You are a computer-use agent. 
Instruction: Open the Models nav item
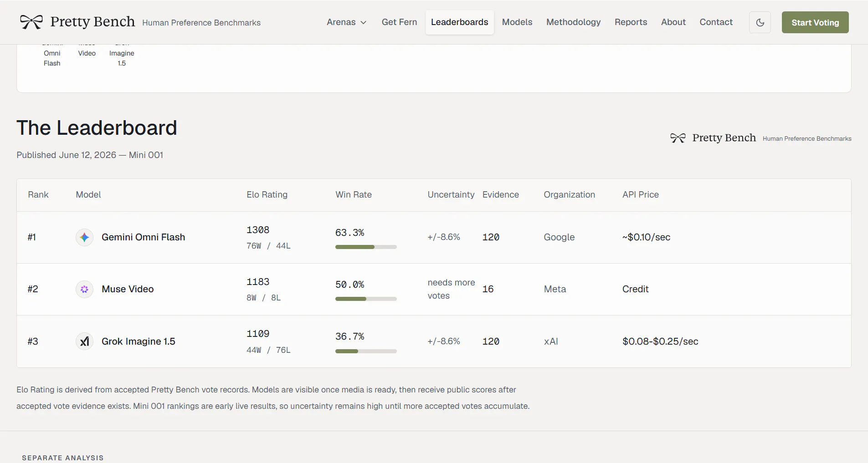pyautogui.click(x=517, y=22)
